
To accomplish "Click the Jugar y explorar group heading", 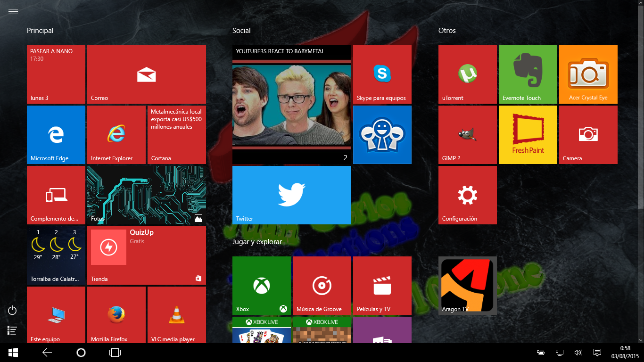I will click(x=257, y=242).
